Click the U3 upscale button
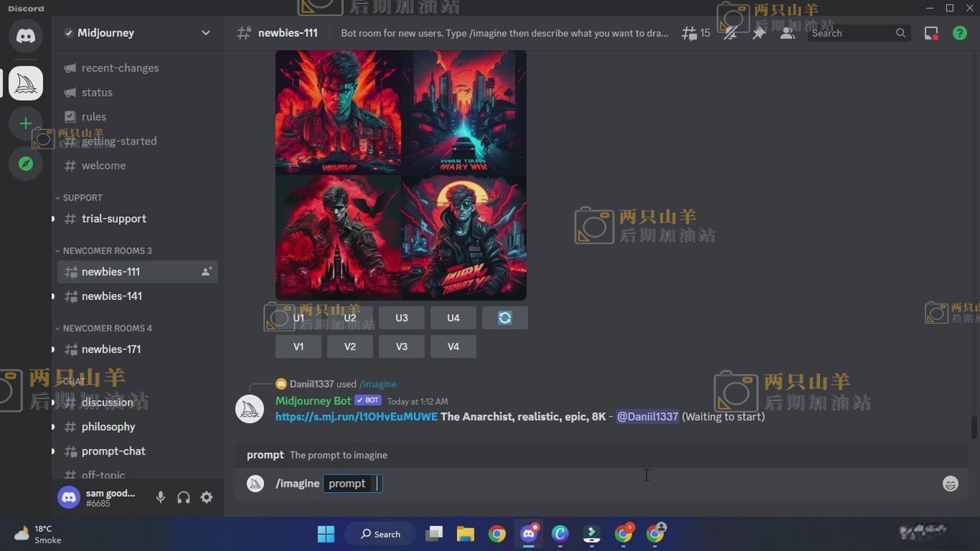The width and height of the screenshot is (980, 551). tap(401, 318)
